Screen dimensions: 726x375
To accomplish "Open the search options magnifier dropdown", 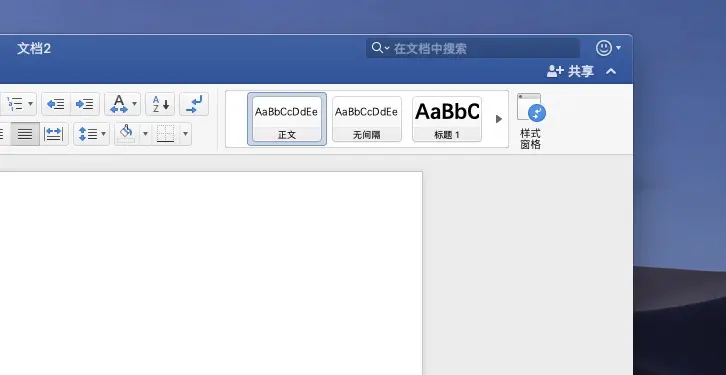I will pos(381,48).
